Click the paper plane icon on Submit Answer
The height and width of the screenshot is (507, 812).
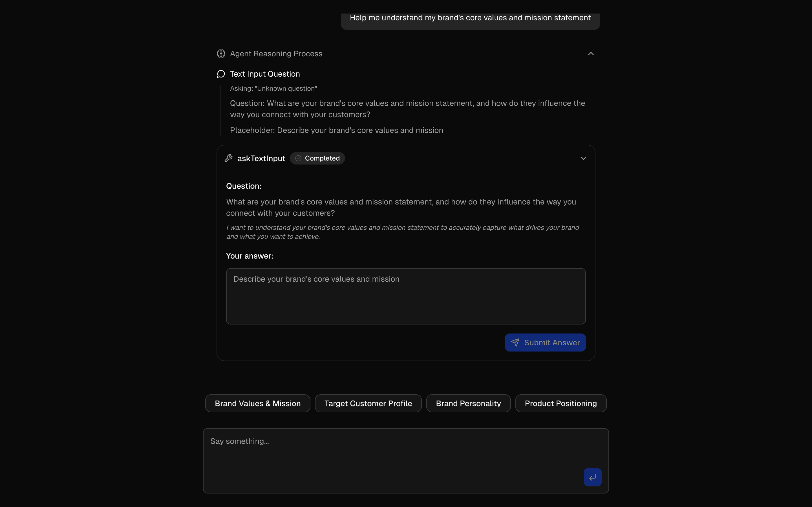(515, 342)
